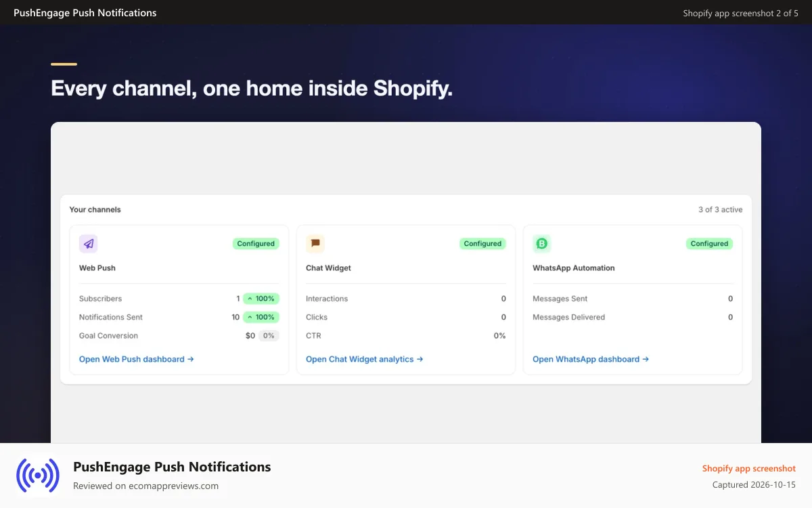Click the Web Push Configured badge
The height and width of the screenshot is (508, 812).
pyautogui.click(x=256, y=244)
